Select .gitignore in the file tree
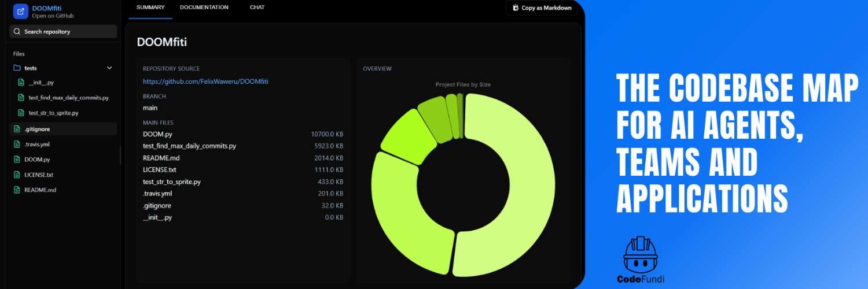This screenshot has width=868, height=289. click(64, 129)
